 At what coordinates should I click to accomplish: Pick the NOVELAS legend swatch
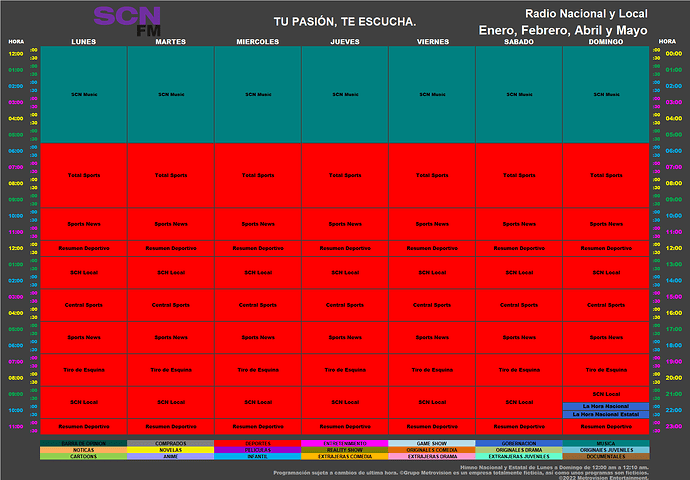click(x=171, y=450)
